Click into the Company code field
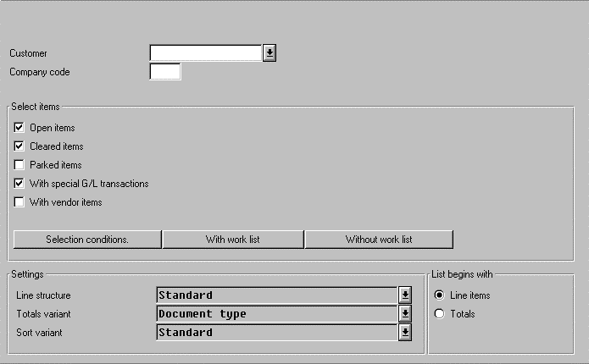The image size is (589, 364). (165, 72)
